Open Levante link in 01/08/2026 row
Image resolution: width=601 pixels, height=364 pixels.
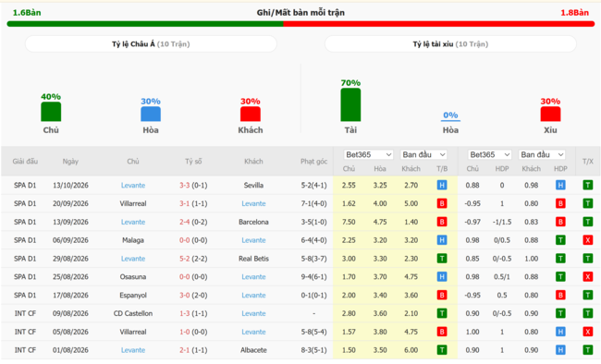(133, 350)
